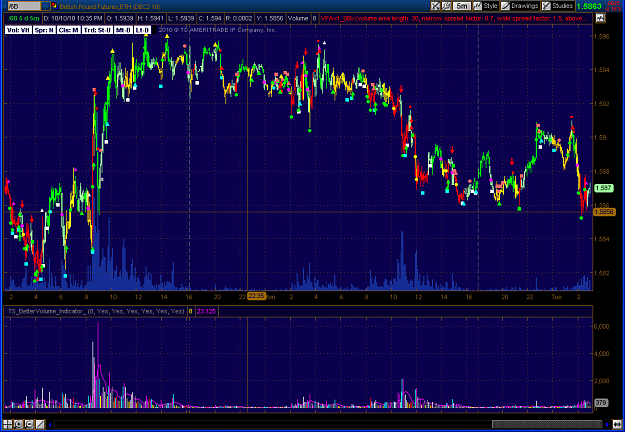The image size is (625, 432).
Task: Click the TS_BetterVolume_Indicator study label
Action: [96, 311]
